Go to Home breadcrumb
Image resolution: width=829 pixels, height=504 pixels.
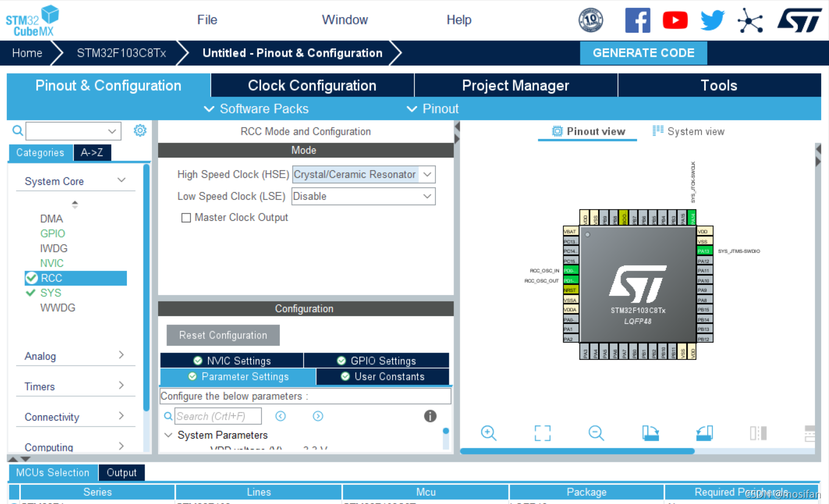27,53
